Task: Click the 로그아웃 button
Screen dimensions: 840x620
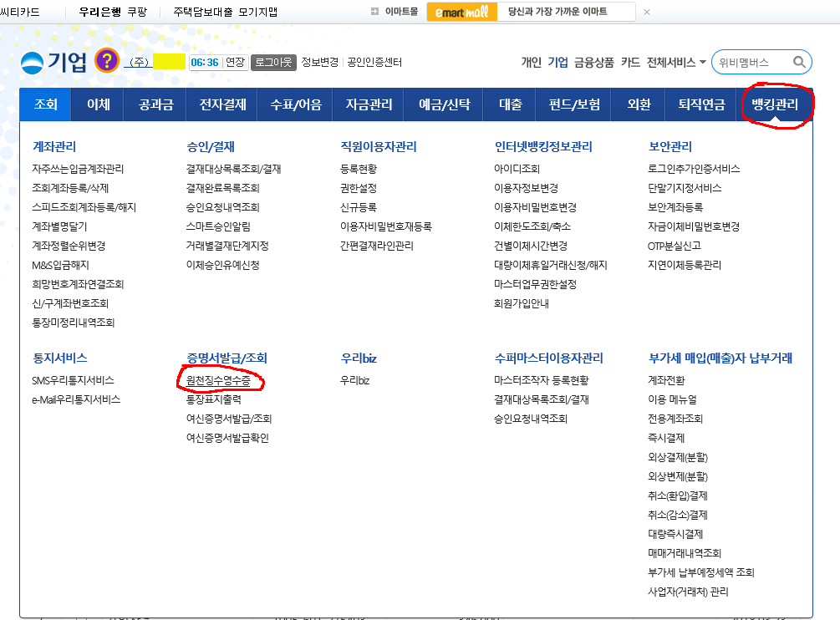Action: pyautogui.click(x=273, y=62)
